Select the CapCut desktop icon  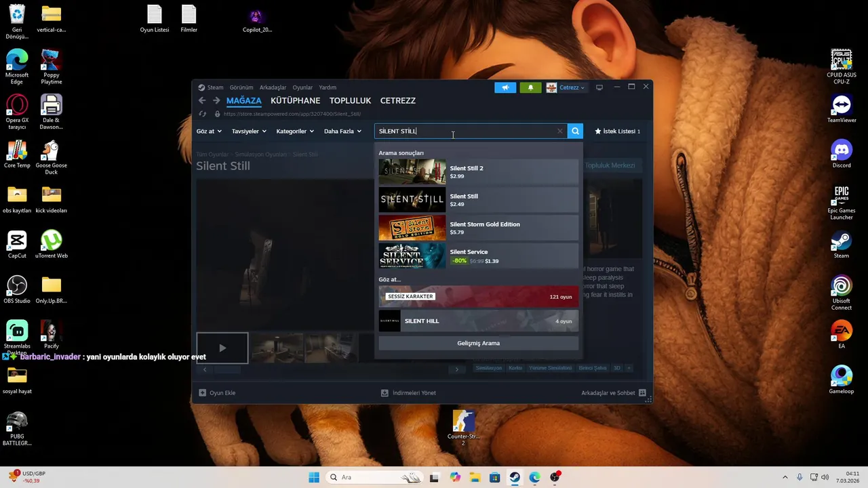(17, 244)
